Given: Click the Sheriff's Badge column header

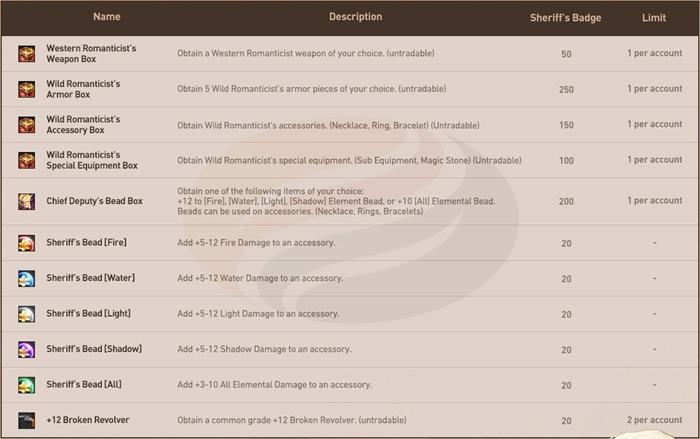Looking at the screenshot, I should pos(565,18).
